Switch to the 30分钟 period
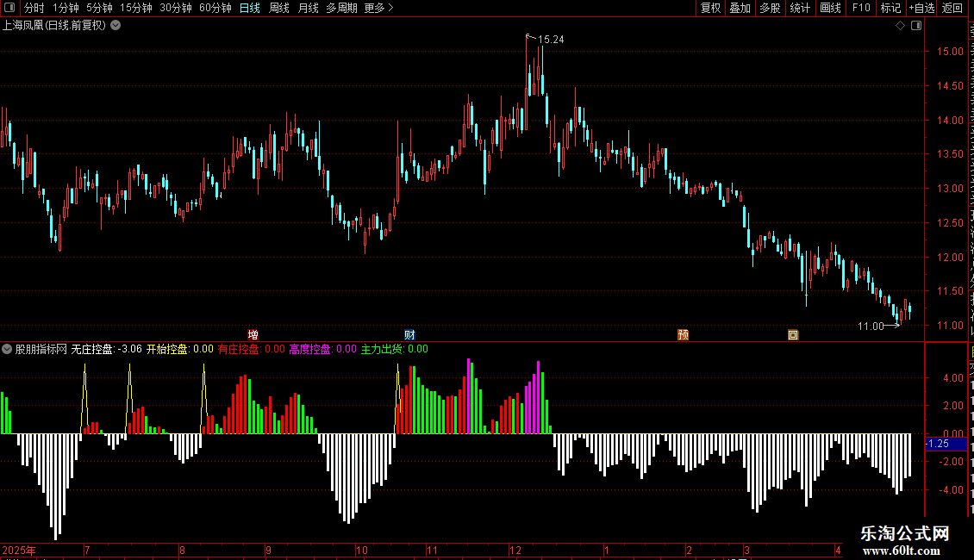This screenshot has height=560, width=974. pyautogui.click(x=176, y=8)
